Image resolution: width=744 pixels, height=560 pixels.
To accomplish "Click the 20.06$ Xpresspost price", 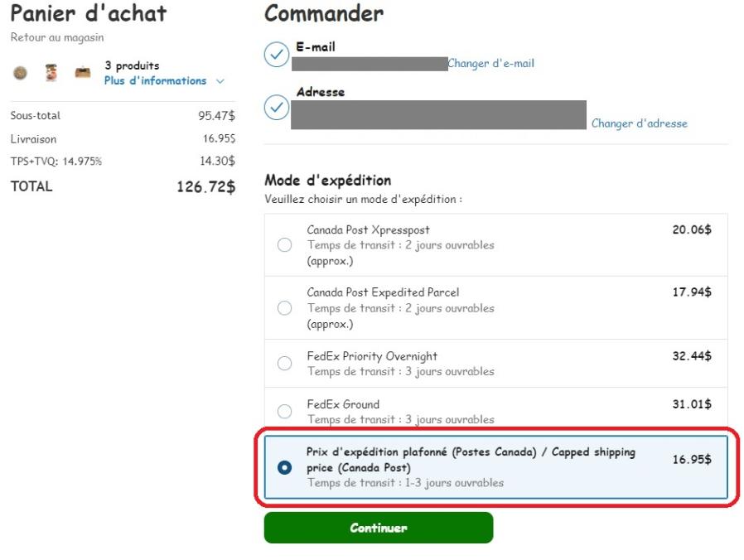I will tap(691, 229).
